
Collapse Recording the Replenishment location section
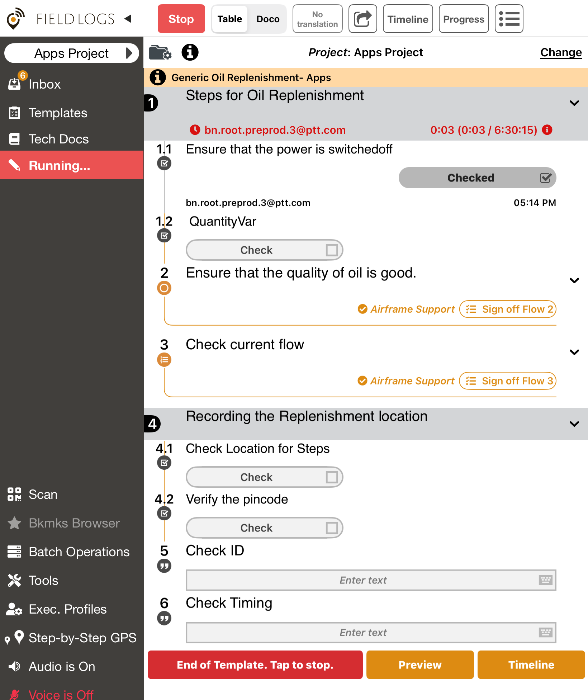click(x=574, y=424)
